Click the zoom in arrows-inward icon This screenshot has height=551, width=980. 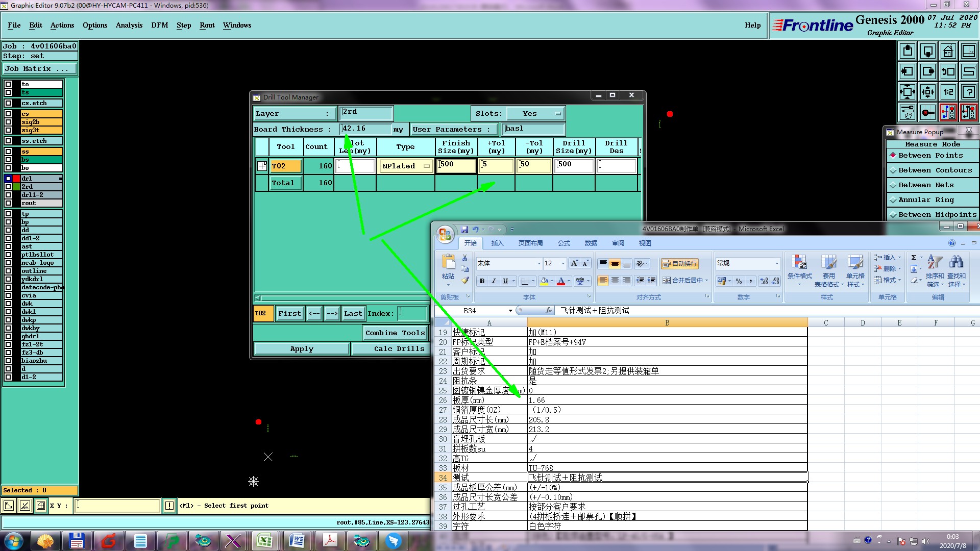(x=908, y=92)
